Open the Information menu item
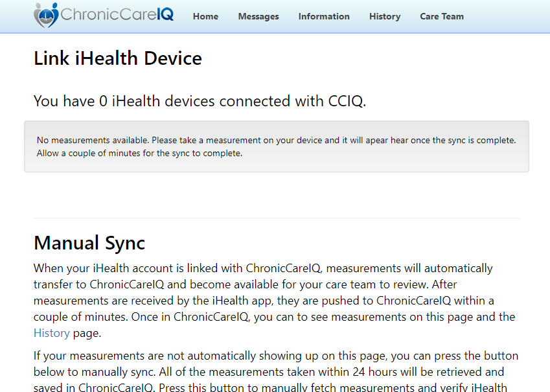This screenshot has height=392, width=550. (x=324, y=16)
